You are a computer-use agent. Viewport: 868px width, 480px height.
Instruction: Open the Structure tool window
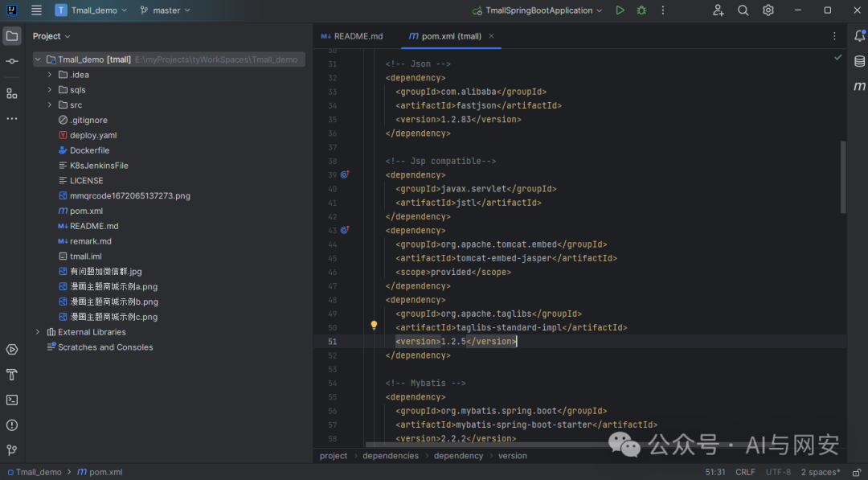coord(11,93)
